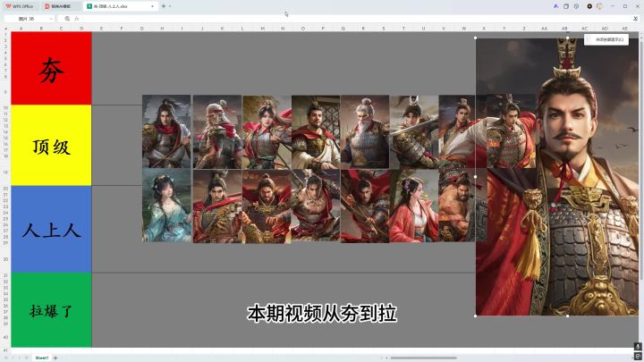Select bottom-row muscular orange-skinned fighter

click(457, 206)
